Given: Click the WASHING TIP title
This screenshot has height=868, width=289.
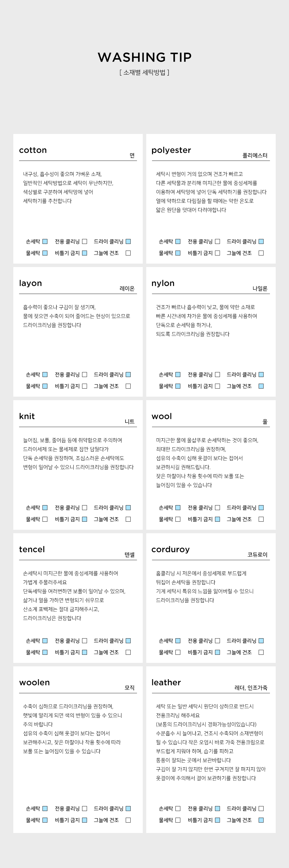Looking at the screenshot, I should tap(145, 57).
